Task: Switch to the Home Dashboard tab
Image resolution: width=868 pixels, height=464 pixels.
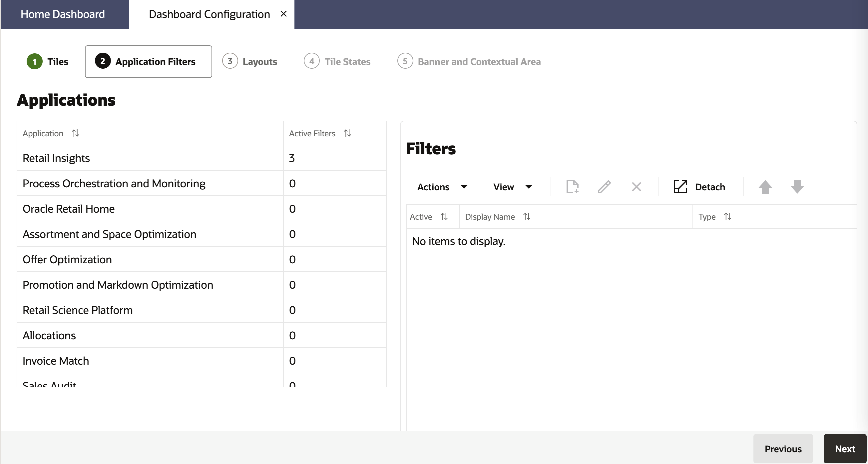Action: coord(63,14)
